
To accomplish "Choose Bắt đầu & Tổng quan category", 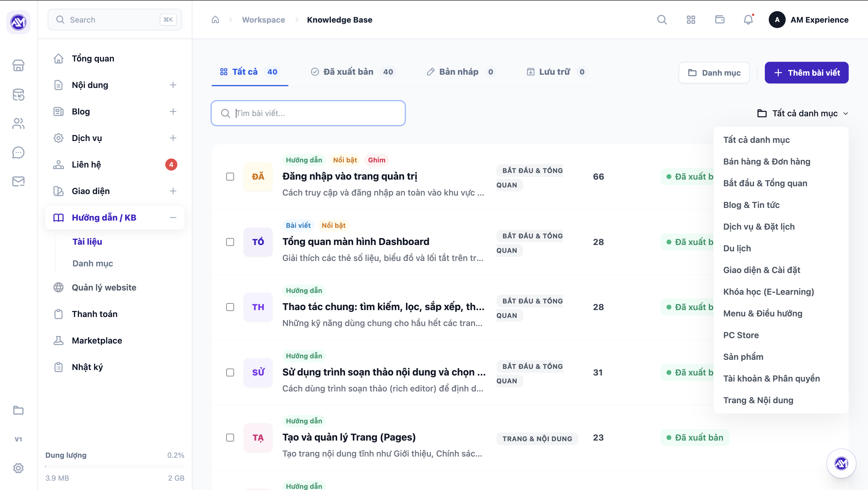I will [781, 183].
